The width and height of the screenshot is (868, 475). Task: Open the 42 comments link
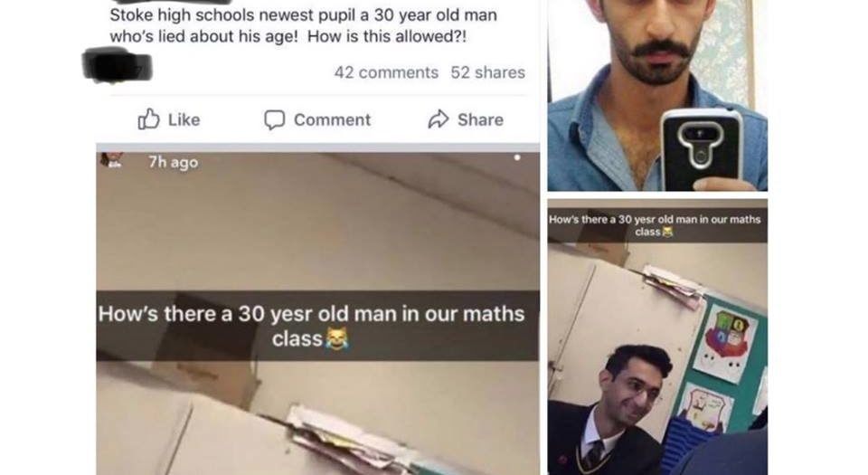point(386,72)
